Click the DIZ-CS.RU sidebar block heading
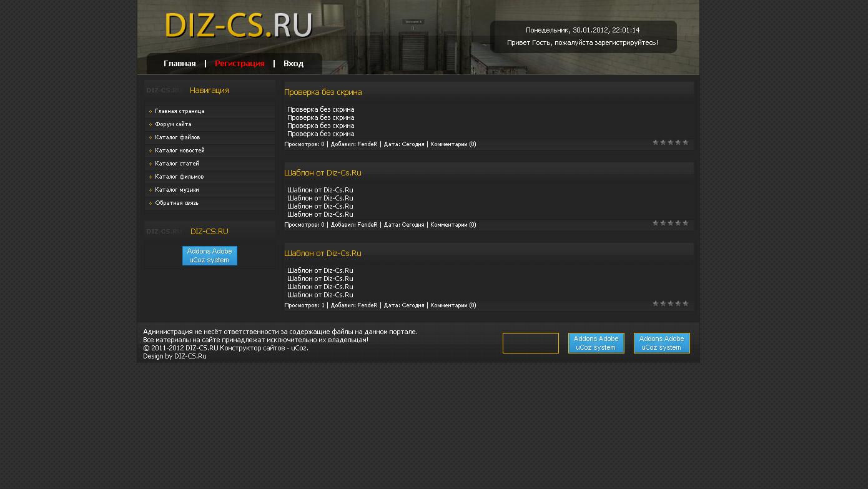Viewport: 868px width, 489px height. tap(209, 232)
